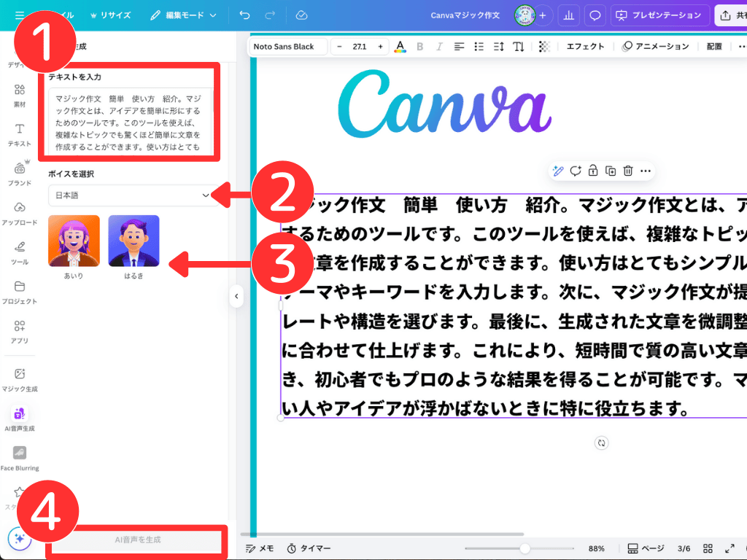Open Position (配置) panel
747x560 pixels.
(714, 46)
